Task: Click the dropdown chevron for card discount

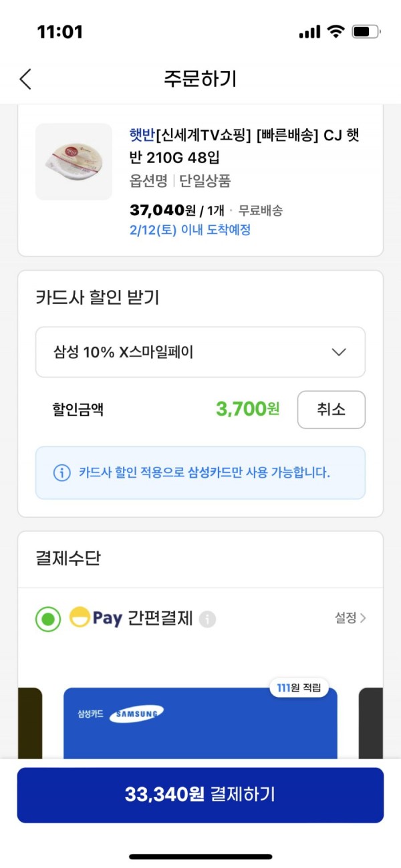Action: coord(339,352)
